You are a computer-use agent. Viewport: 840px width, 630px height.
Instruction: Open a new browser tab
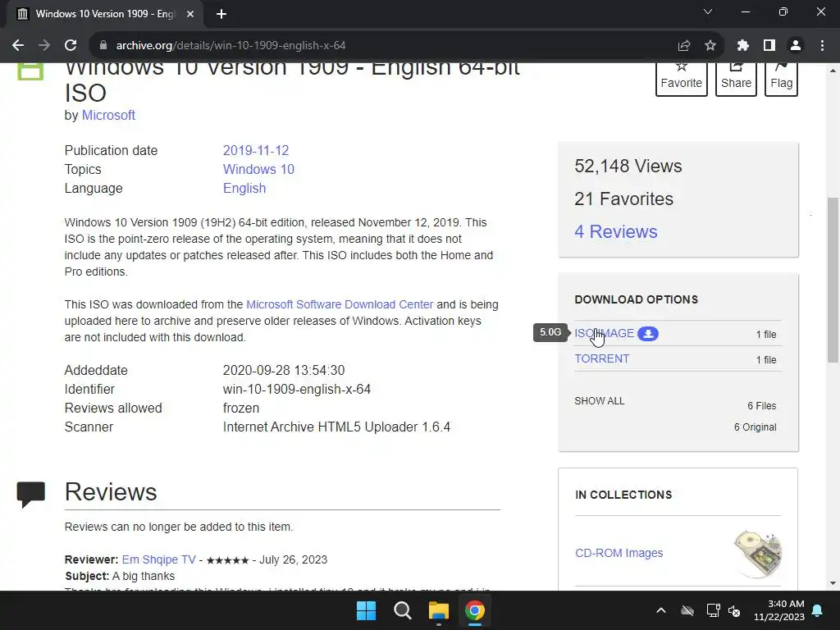221,14
